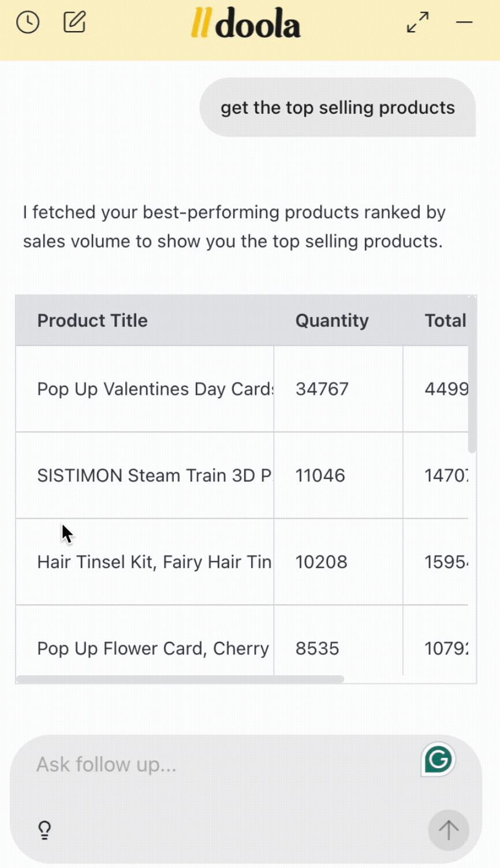Screen dimensions: 500x868
Task: Click the Total column header
Action: 445,321
